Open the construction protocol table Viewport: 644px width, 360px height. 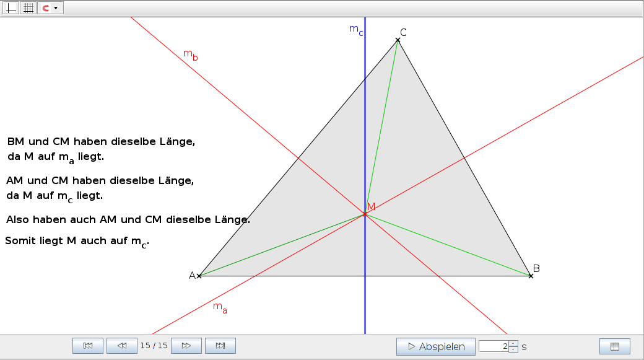pos(616,346)
